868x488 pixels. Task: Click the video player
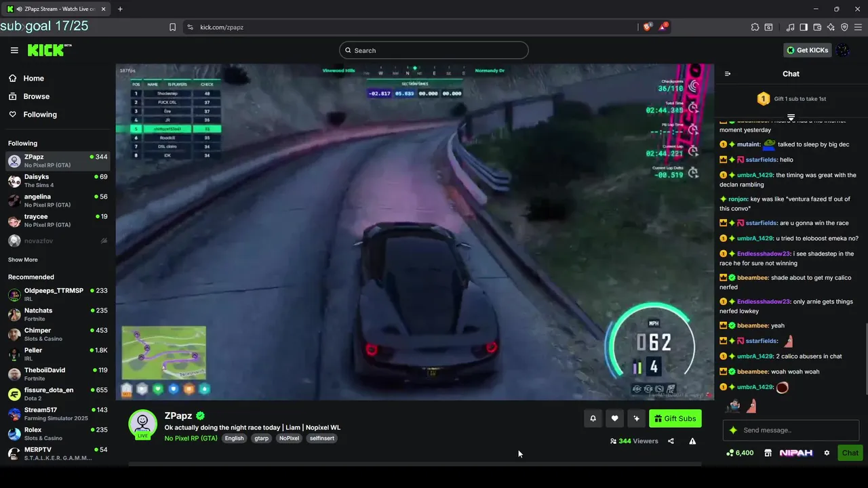(414, 232)
